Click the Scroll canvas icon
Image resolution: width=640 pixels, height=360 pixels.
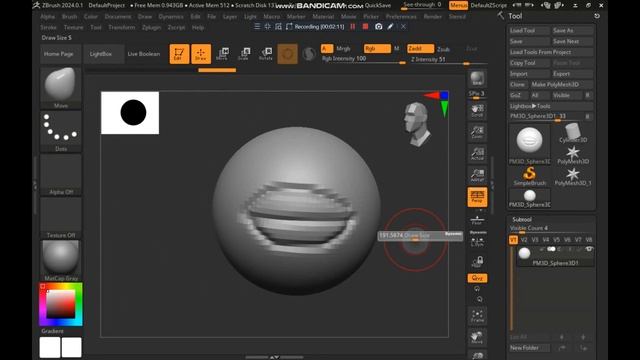tap(477, 110)
